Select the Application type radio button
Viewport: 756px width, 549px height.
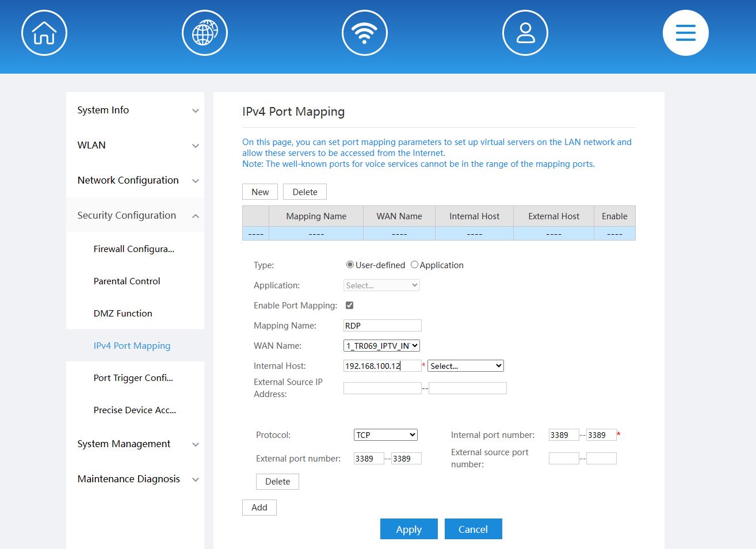click(x=414, y=265)
